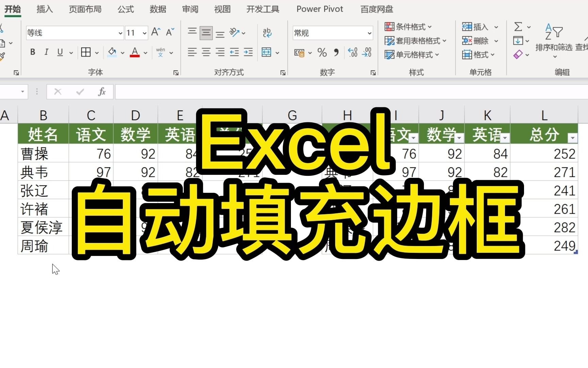Click the red font color icon

[135, 52]
